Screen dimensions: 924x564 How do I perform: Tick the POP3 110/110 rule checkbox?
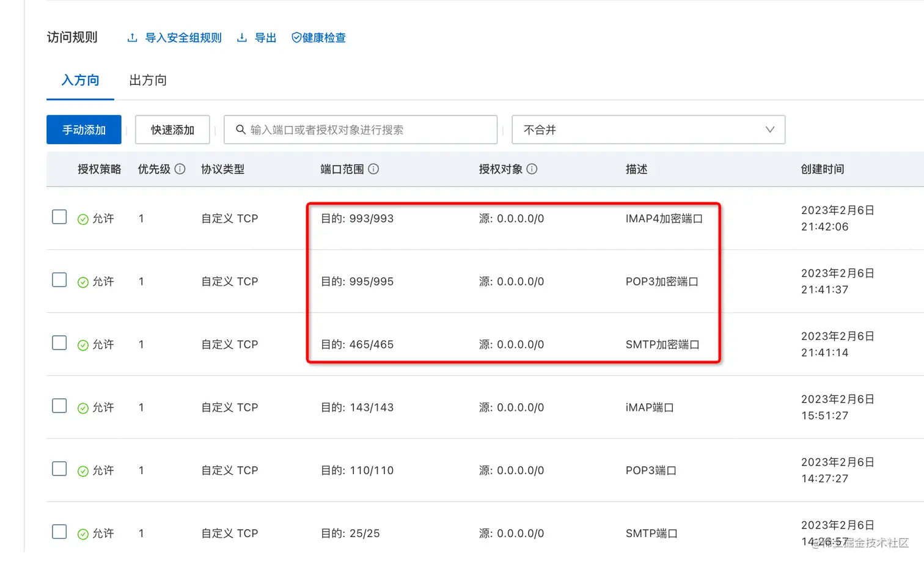click(x=59, y=469)
